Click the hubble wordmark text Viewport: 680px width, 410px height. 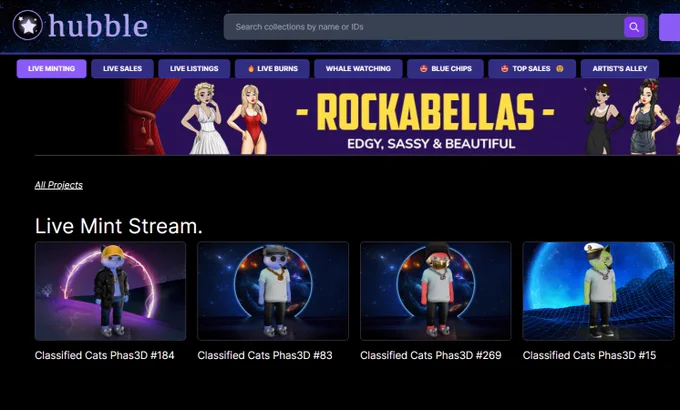(x=98, y=26)
